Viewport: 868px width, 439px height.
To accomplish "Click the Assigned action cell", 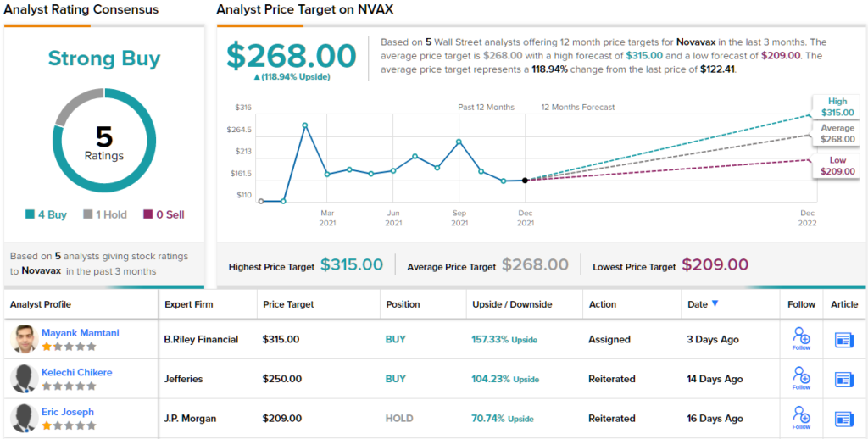I will (x=609, y=339).
